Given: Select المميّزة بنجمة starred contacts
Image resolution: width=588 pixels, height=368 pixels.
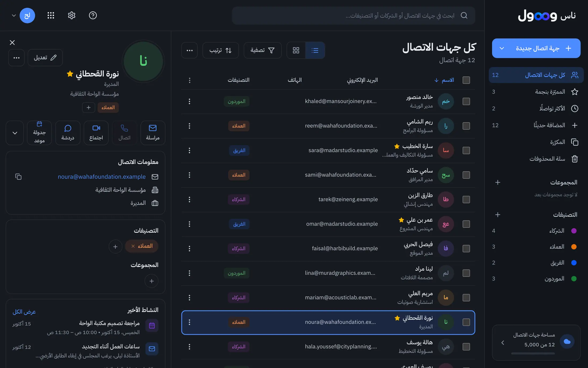Looking at the screenshot, I should tap(536, 92).
